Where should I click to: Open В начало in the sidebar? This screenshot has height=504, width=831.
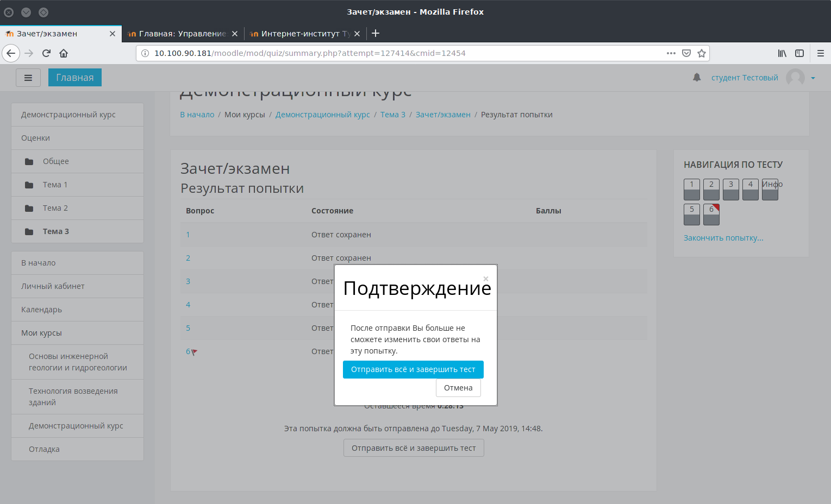click(77, 263)
